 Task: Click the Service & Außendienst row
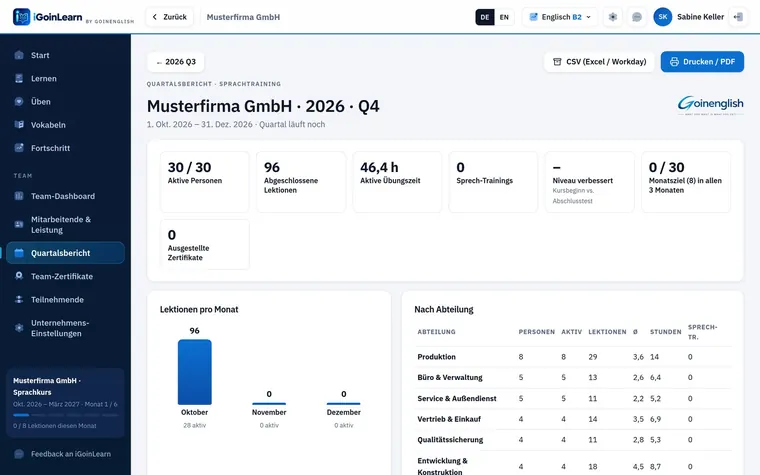coord(573,398)
